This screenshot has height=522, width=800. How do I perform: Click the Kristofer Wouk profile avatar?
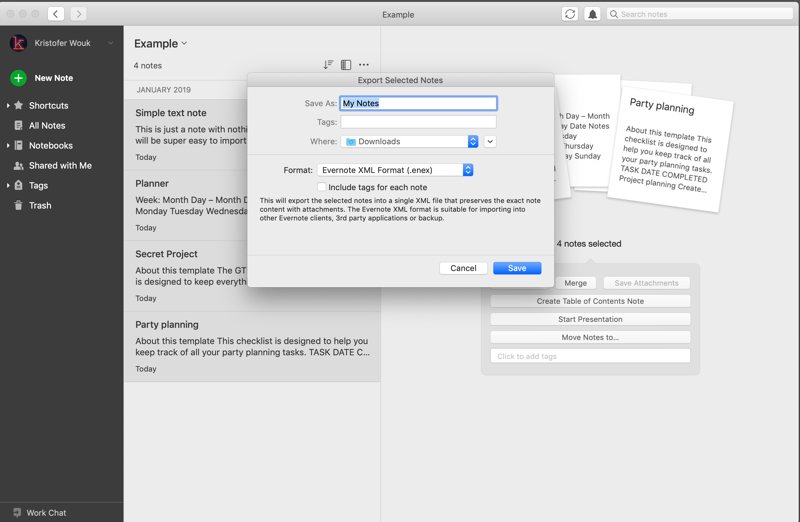[18, 43]
